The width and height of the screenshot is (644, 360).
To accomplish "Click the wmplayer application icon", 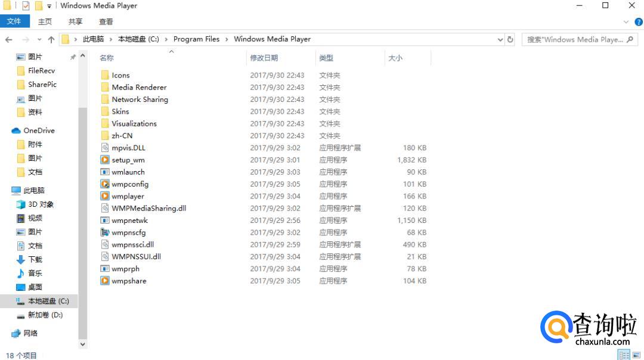I will tap(105, 196).
